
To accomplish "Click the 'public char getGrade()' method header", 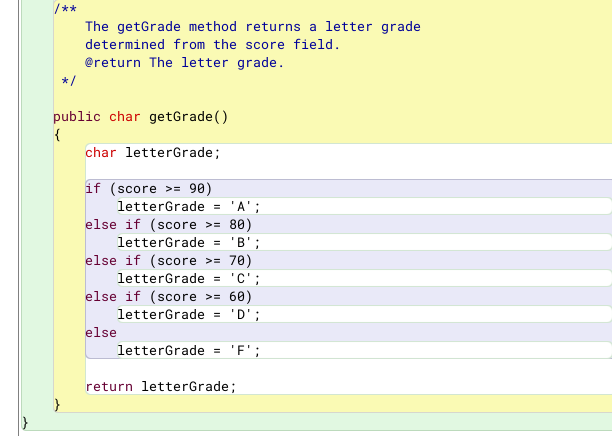I will pyautogui.click(x=141, y=117).
